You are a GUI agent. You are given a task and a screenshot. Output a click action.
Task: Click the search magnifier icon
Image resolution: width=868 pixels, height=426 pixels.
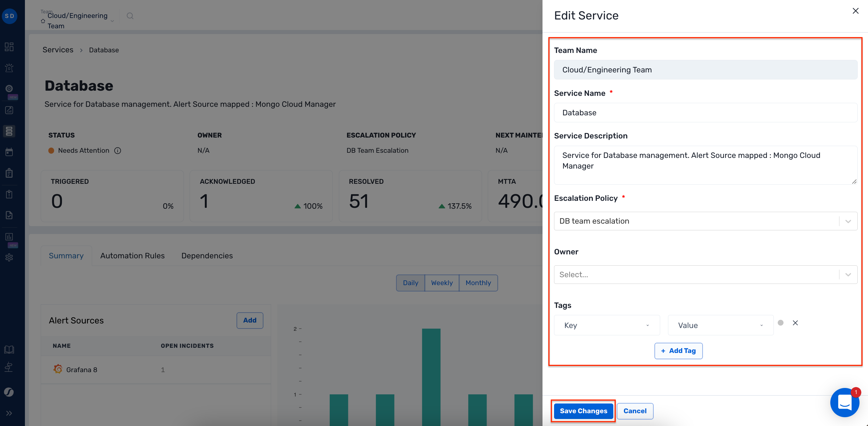click(x=130, y=16)
